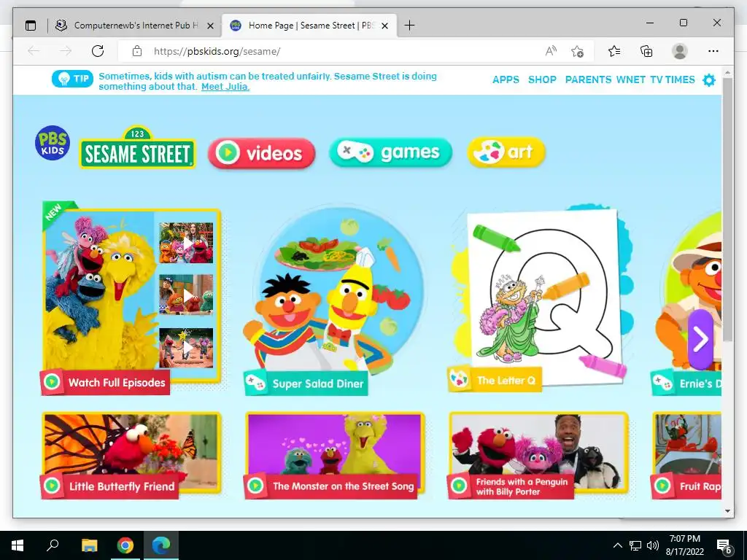Viewport: 747px width, 560px height.
Task: Open a new browser tab
Action: pyautogui.click(x=409, y=26)
